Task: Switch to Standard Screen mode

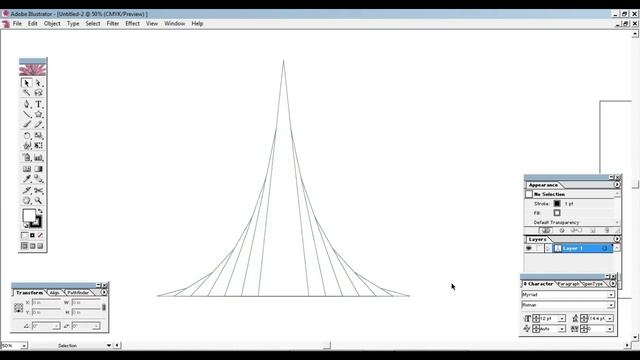Action: [24, 246]
